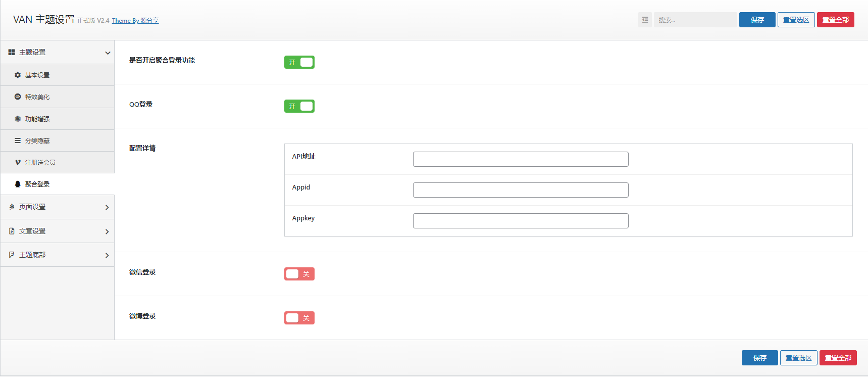Enable the 微信登录 toggle

tap(299, 274)
